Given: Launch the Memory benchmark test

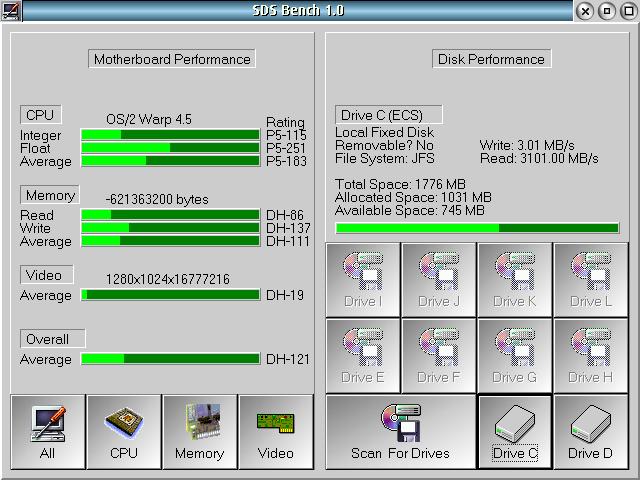Looking at the screenshot, I should pos(199,431).
